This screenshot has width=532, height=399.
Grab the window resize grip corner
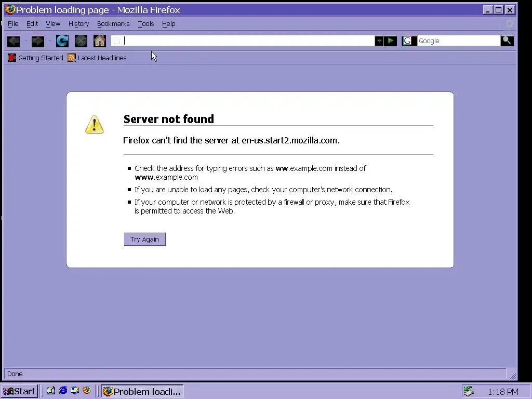[x=513, y=375]
